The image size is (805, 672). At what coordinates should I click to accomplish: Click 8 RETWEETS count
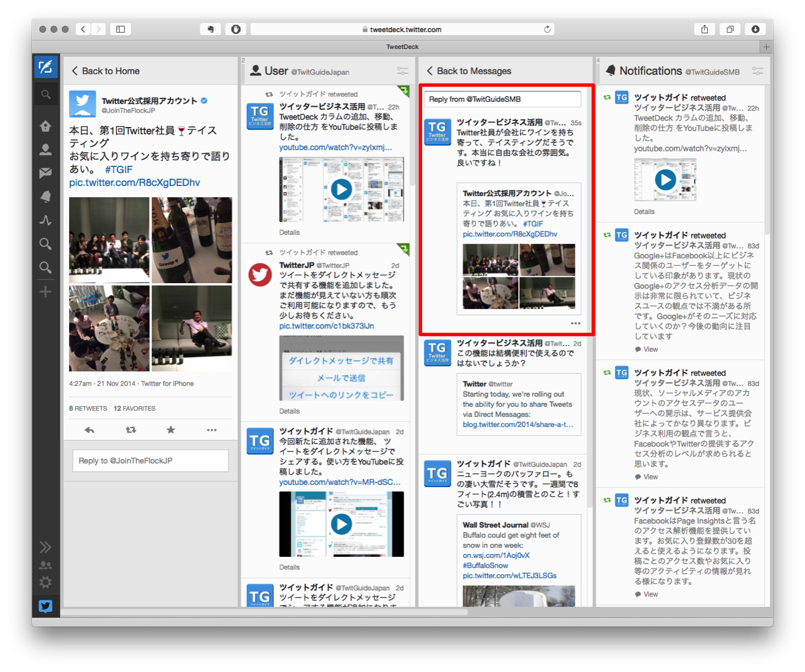coord(88,408)
